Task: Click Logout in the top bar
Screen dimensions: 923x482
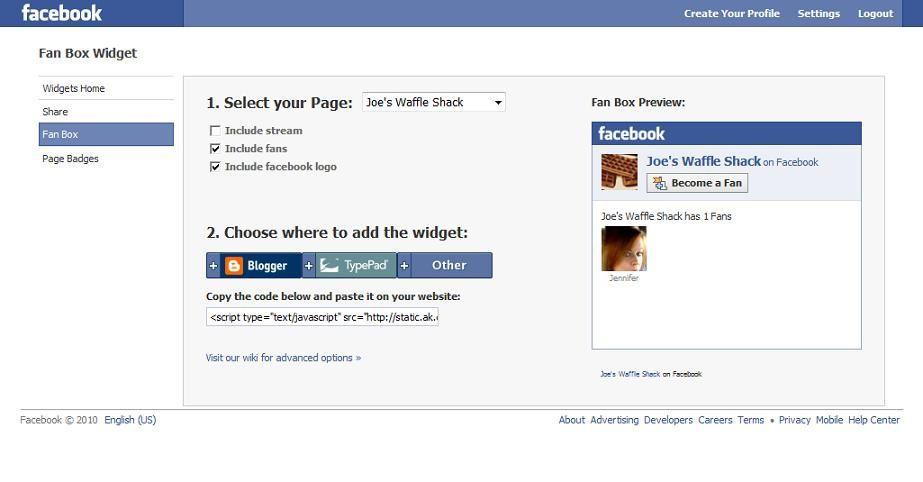Action: 875,14
